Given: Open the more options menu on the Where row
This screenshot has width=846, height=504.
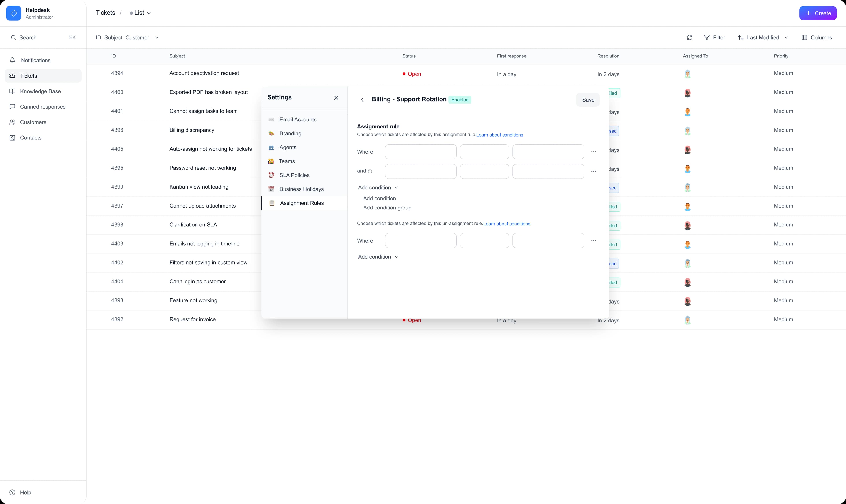Looking at the screenshot, I should click(593, 152).
